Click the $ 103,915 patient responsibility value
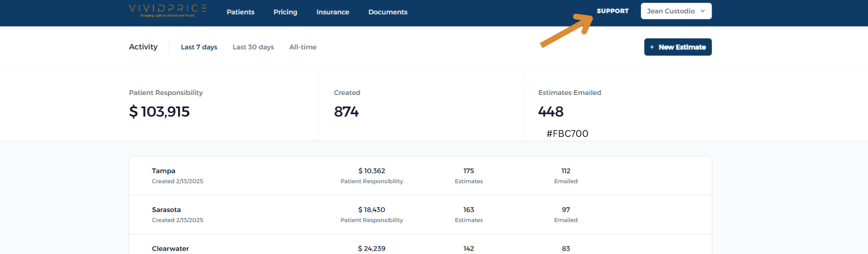Screen dimensions: 868x254 159,112
